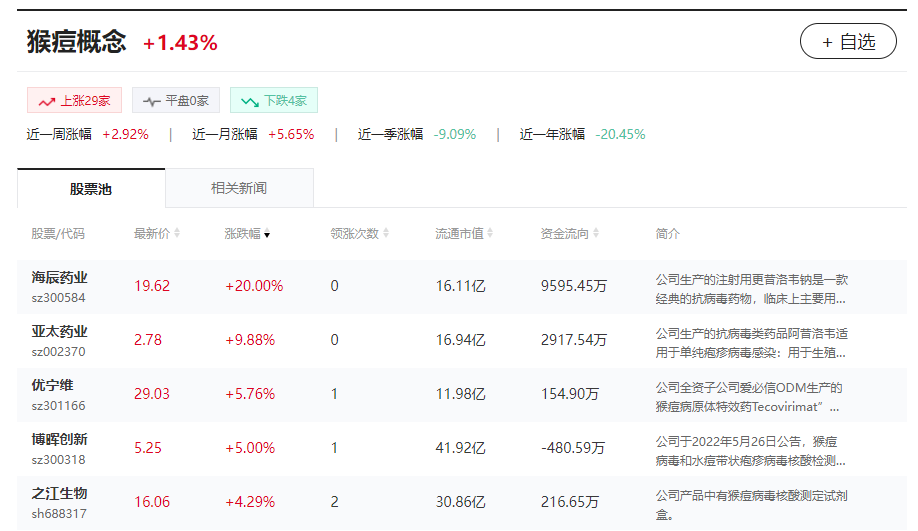The height and width of the screenshot is (531, 918).
Task: Sort by circulating market cap arrows
Action: (491, 234)
